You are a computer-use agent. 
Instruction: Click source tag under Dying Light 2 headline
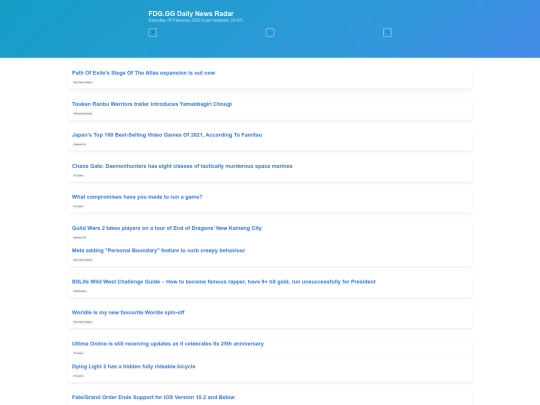pos(78,376)
